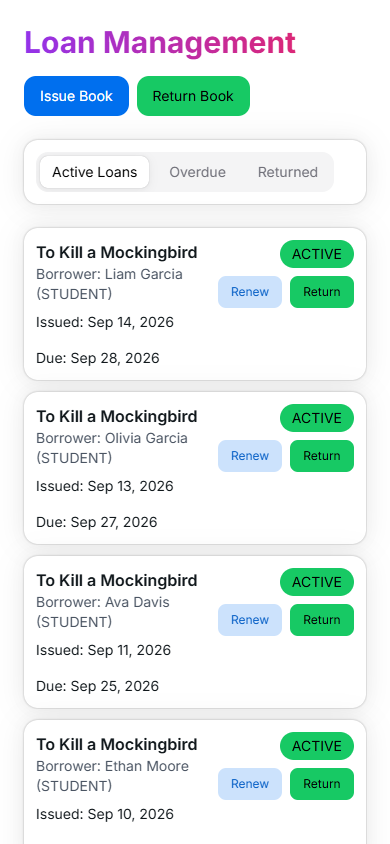Open book title in Ava Davis's loan card
390x844 pixels.
tap(117, 580)
